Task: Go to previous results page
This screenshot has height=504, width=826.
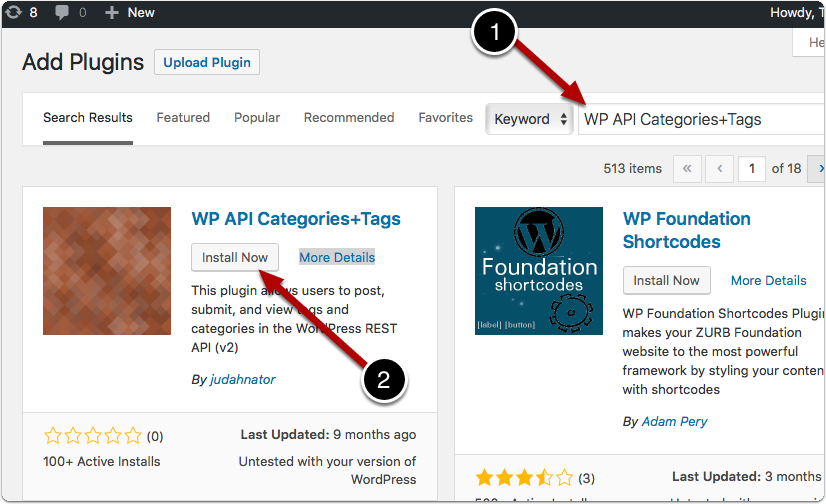Action: pyautogui.click(x=719, y=169)
